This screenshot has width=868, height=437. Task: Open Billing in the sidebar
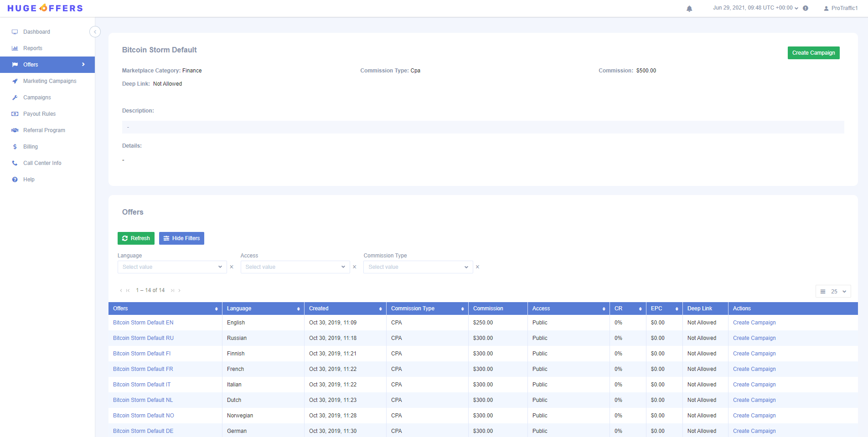[30, 147]
